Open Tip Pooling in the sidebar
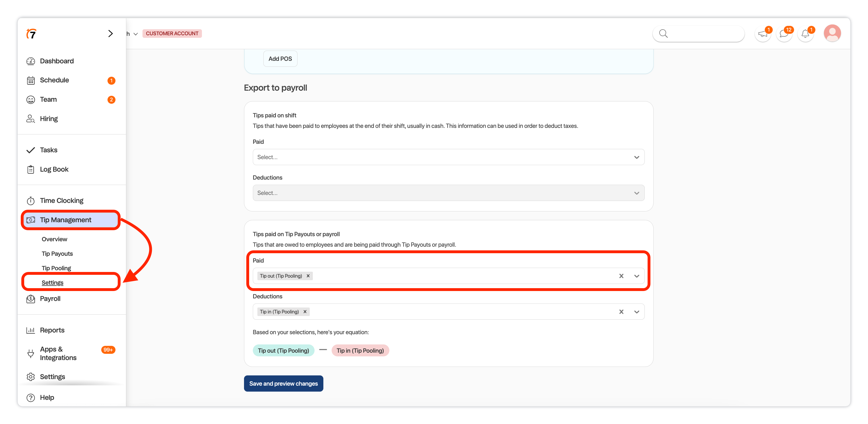The height and width of the screenshot is (424, 868). point(56,268)
